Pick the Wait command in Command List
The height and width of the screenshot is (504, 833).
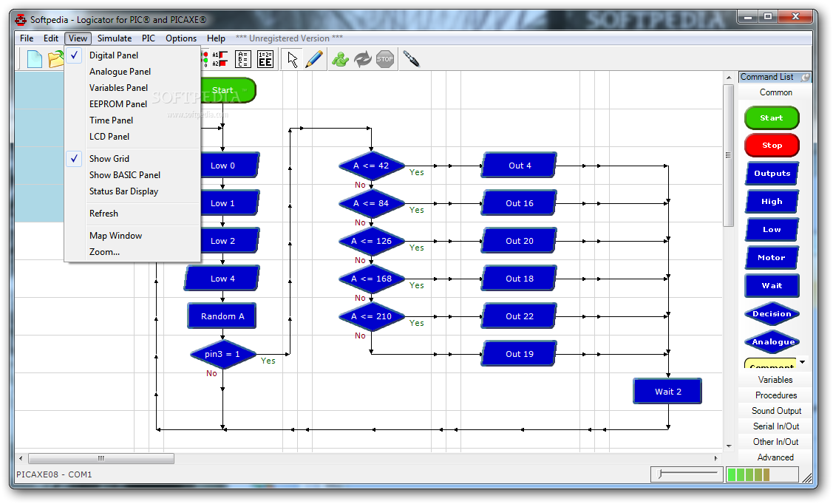pyautogui.click(x=772, y=286)
